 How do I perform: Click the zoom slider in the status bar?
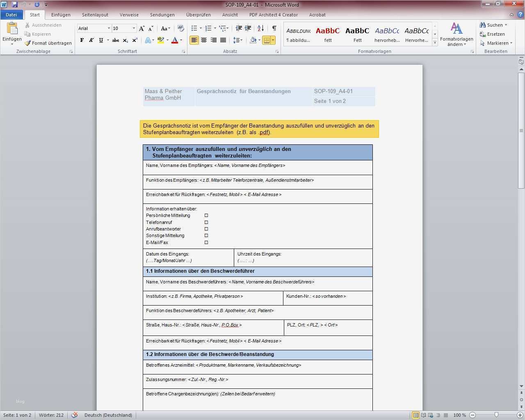coord(496,415)
